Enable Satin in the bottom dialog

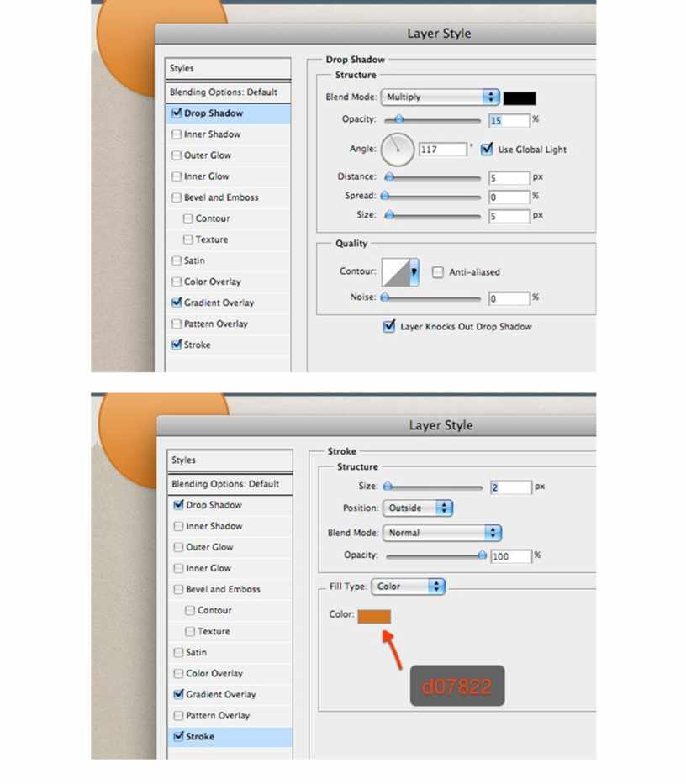click(178, 653)
